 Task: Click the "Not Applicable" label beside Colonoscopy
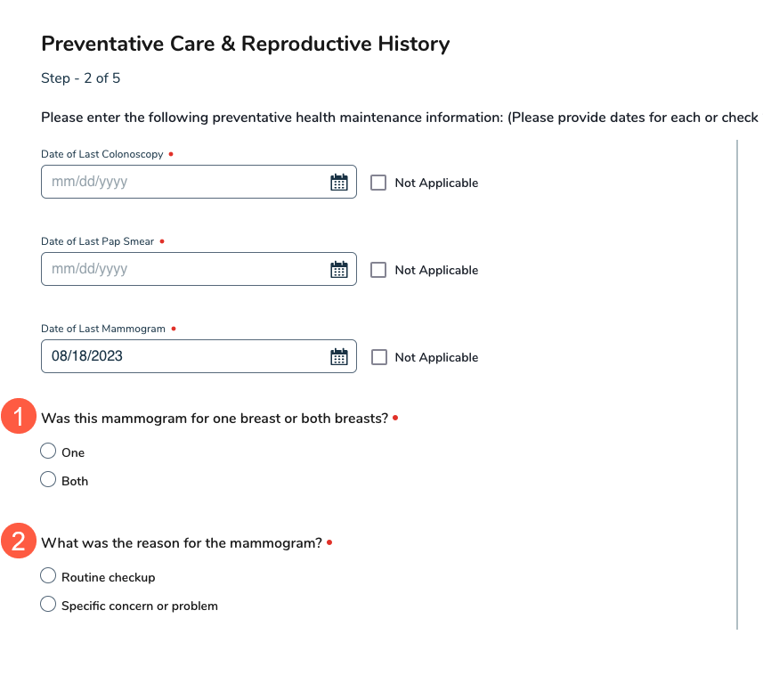436,183
